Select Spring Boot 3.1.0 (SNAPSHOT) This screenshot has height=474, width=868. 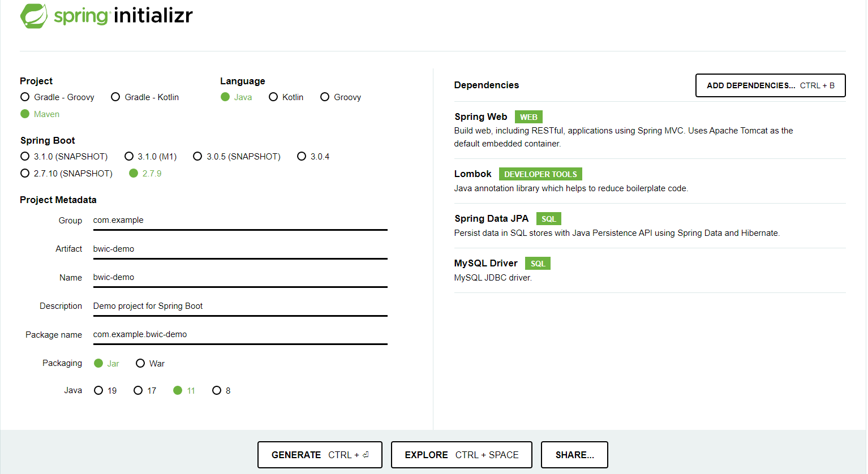point(64,157)
